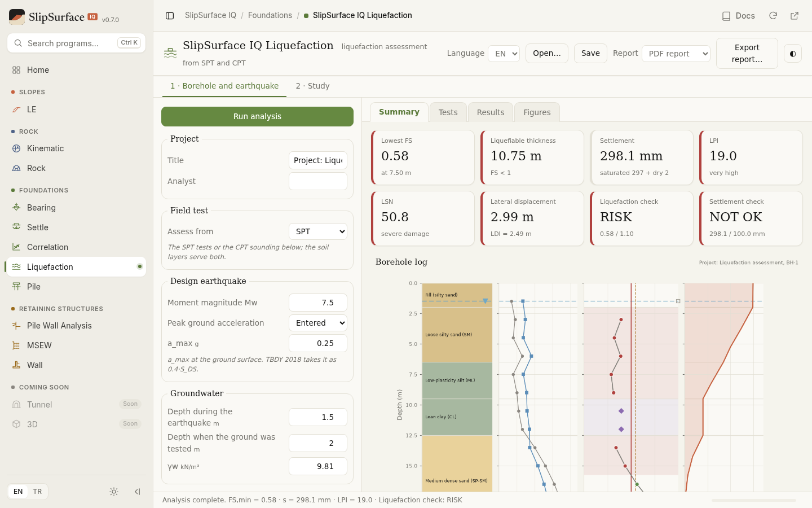Open the MSEW program icon
812x508 pixels.
pos(16,345)
